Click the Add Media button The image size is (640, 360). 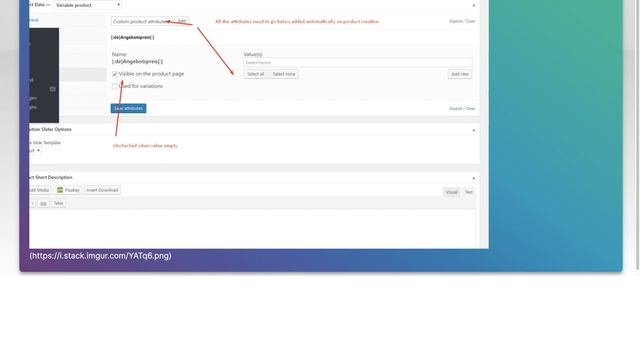40,190
